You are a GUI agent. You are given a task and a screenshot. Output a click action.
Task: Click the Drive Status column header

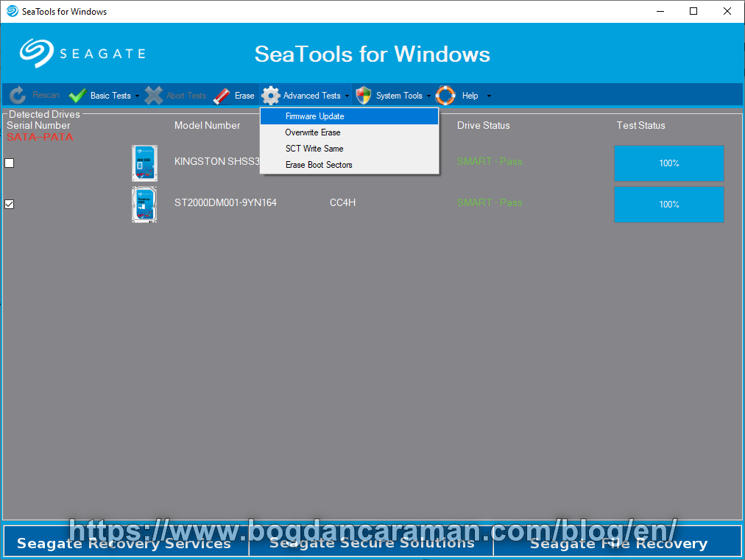coord(483,125)
